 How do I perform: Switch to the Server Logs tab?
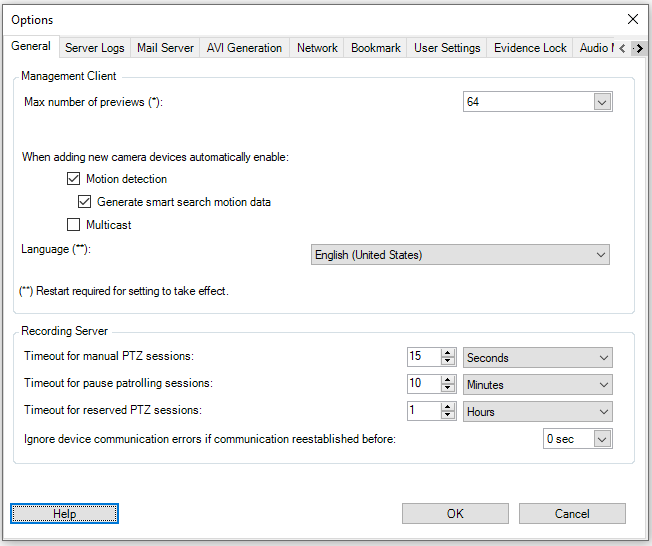[95, 48]
